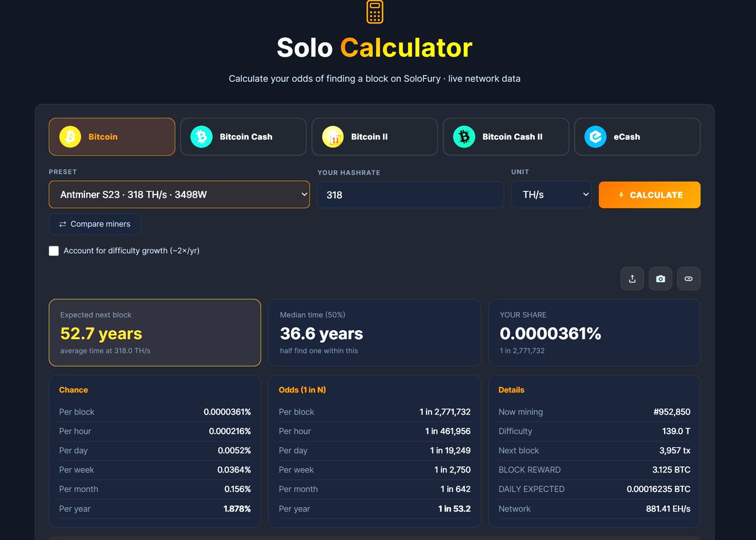
Task: Click the Bitcoin coin icon
Action: pos(71,137)
